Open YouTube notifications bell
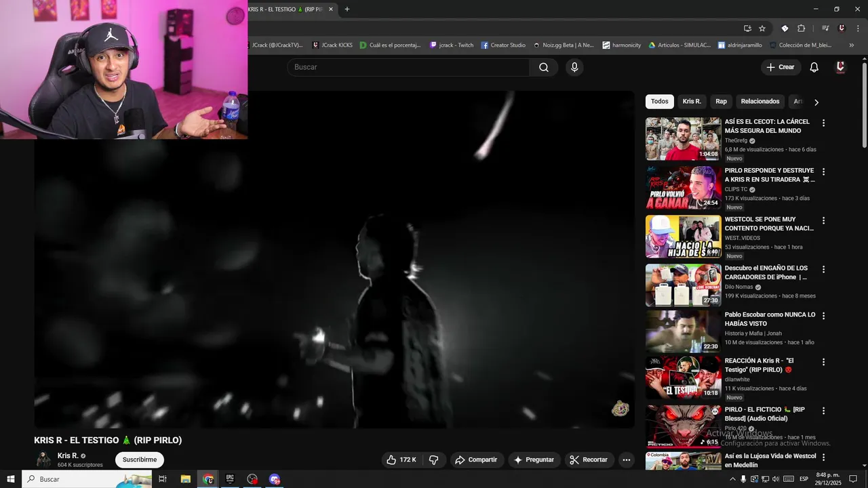The height and width of the screenshot is (488, 868). click(814, 67)
